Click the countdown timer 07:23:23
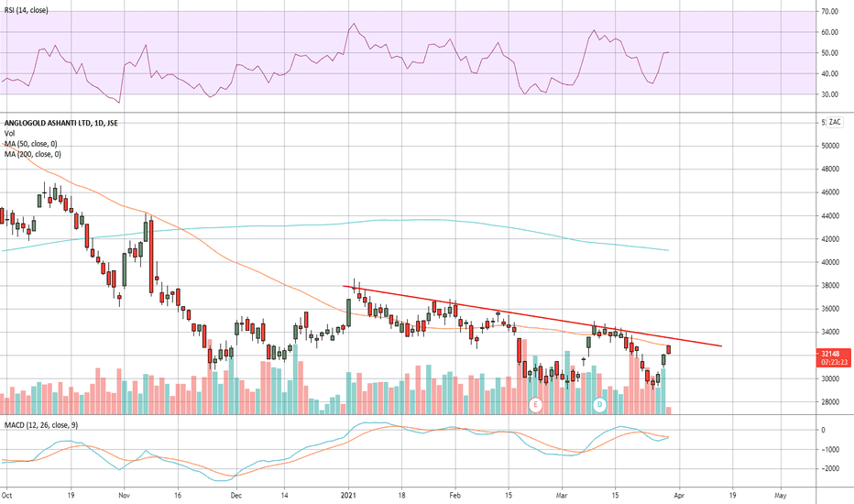Viewport: 854px width, 504px height. (834, 362)
